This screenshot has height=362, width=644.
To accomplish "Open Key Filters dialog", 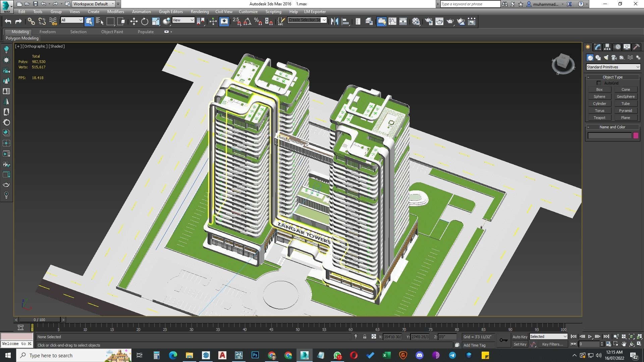I will [552, 344].
